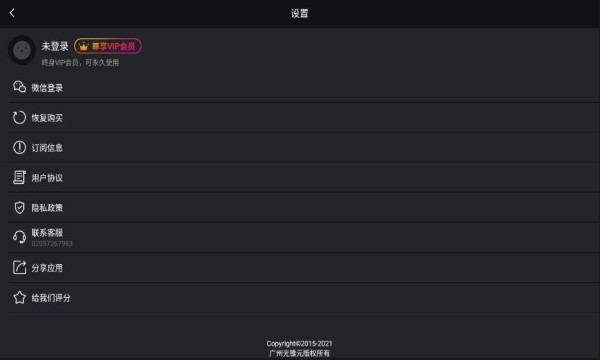Open 隐私政策 page
This screenshot has height=360, width=600.
304,208
